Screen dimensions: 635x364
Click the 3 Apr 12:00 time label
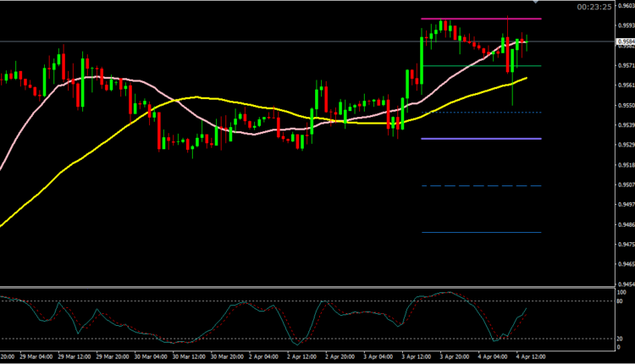(422, 358)
